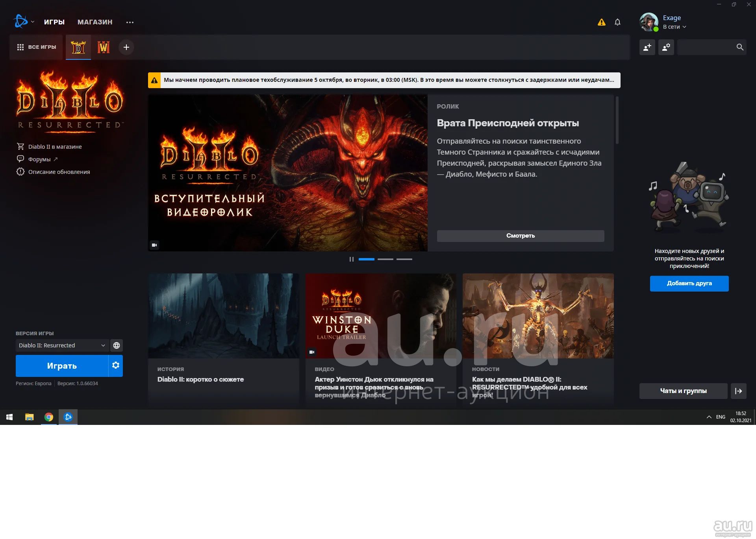Click the forum chat bubble icon

point(20,159)
